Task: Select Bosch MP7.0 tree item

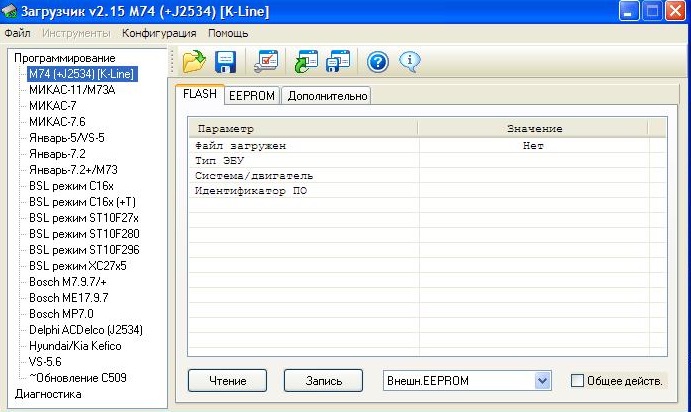Action: (61, 314)
